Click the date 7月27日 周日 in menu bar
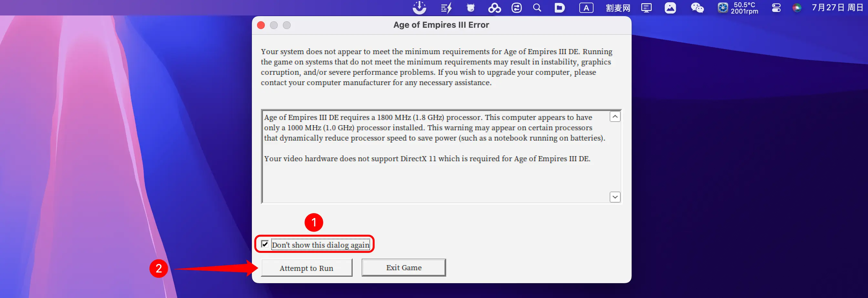 click(x=837, y=8)
